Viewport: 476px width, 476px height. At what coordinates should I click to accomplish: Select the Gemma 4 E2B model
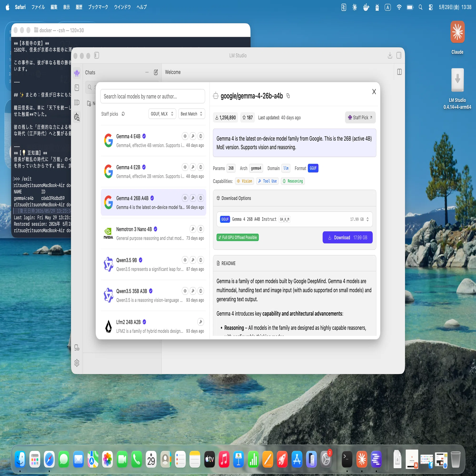153,172
